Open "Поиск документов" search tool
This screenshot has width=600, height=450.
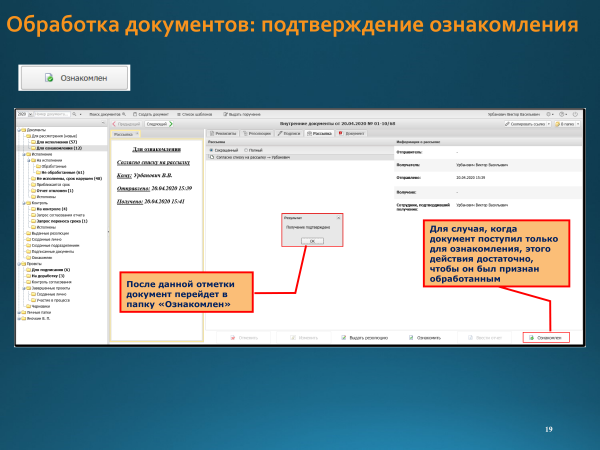pos(102,115)
